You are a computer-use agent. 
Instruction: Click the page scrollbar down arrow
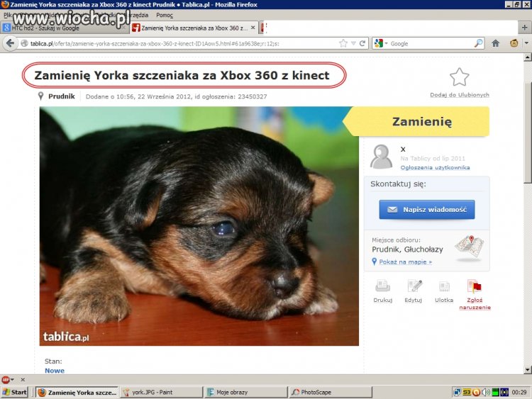(x=528, y=369)
